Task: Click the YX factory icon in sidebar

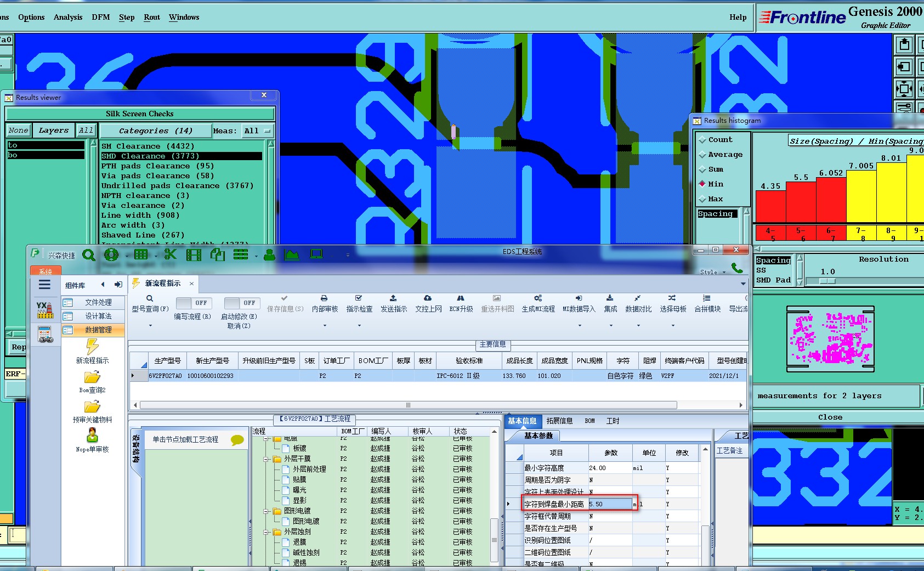Action: tap(45, 310)
